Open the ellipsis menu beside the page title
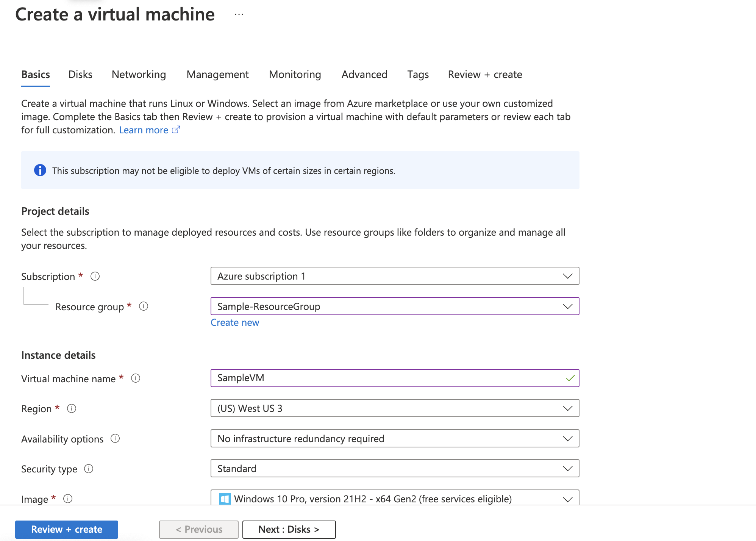Viewport: 756px width, 541px height. click(239, 14)
